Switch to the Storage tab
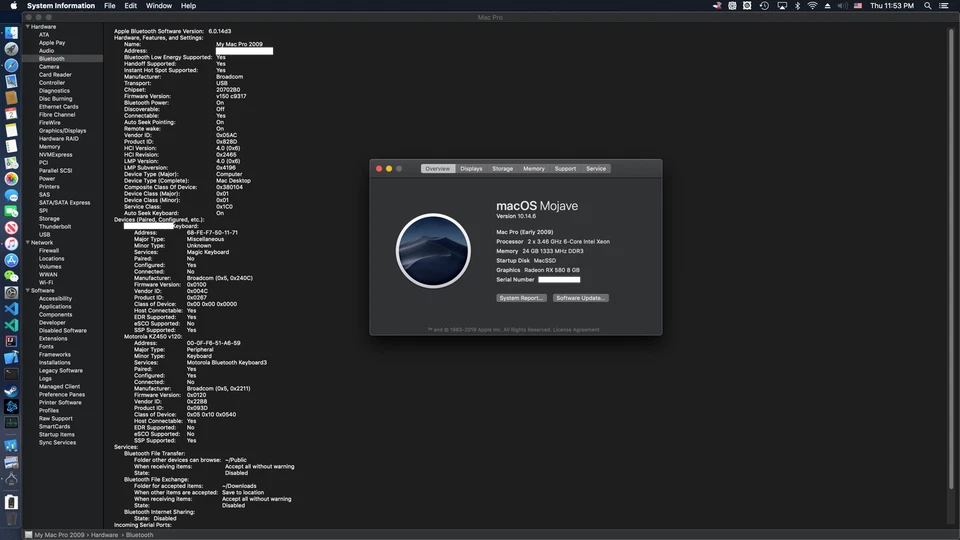960x540 pixels. click(502, 169)
